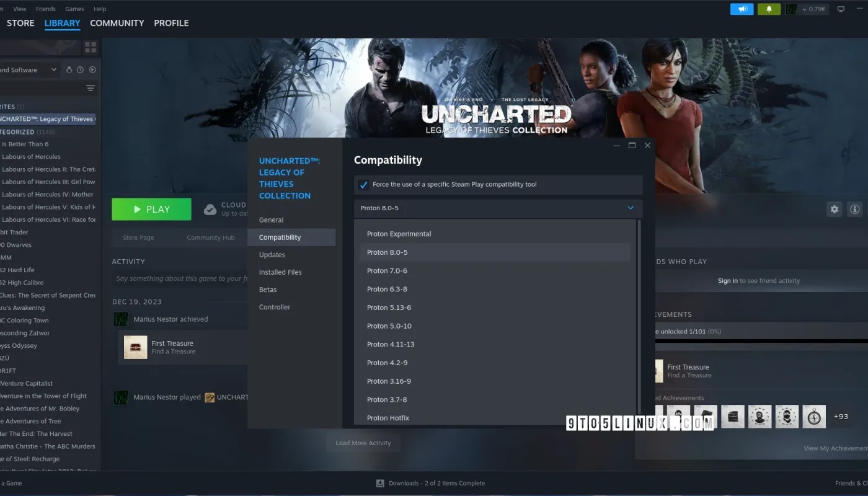Viewport: 868px width, 496px height.
Task: Open game settings gear icon
Action: 835,210
